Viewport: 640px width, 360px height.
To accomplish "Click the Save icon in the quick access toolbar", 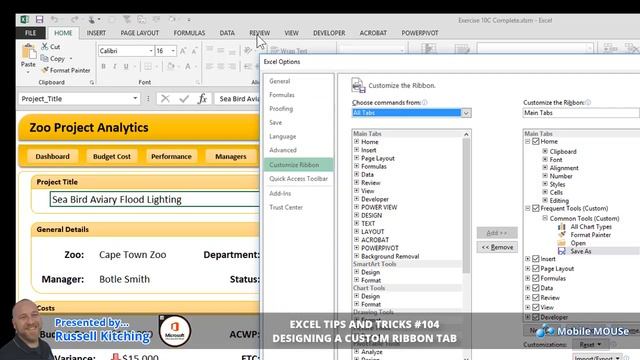I will 39,19.
